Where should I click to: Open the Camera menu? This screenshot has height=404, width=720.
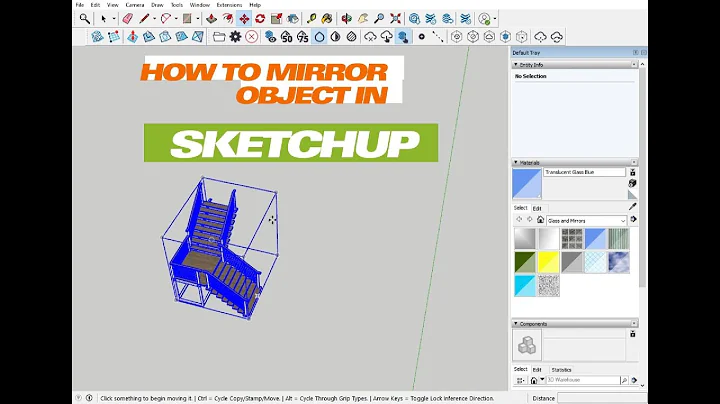pyautogui.click(x=135, y=5)
